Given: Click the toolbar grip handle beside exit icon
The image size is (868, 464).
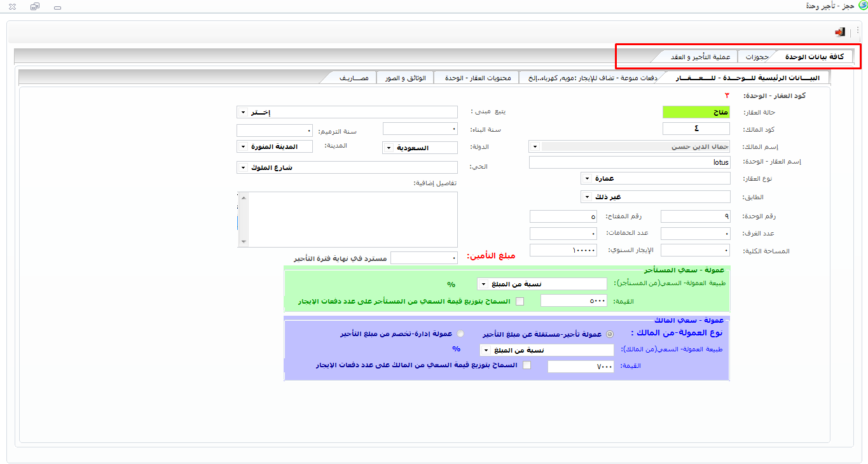Looking at the screenshot, I should [x=851, y=31].
